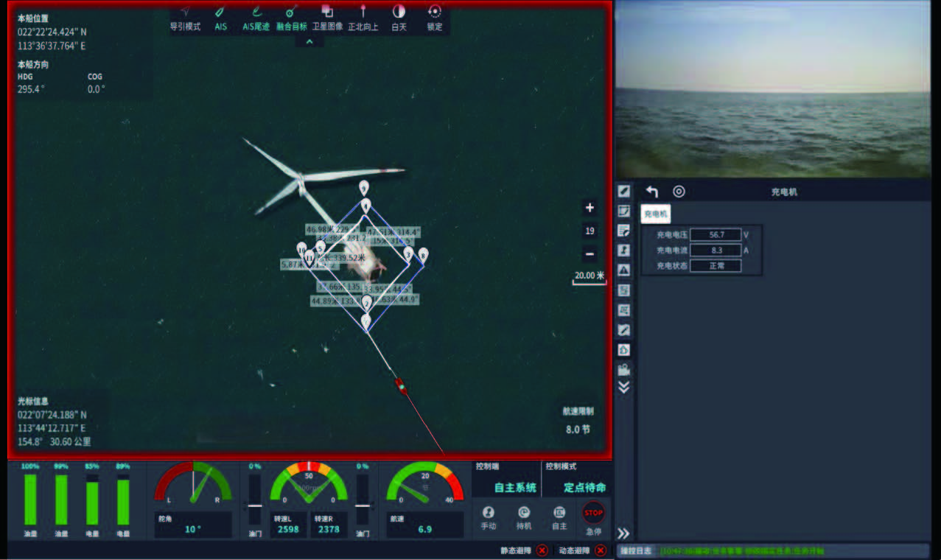Zoom in the map with plus button
Screen dimensions: 941x560
(590, 208)
